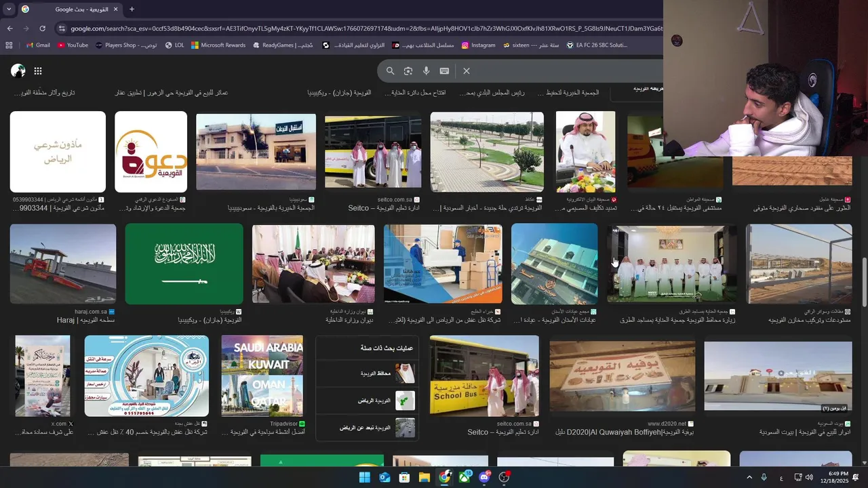The image size is (868, 488).
Task: Open the red flatbed truck Haraj image
Action: 63,264
